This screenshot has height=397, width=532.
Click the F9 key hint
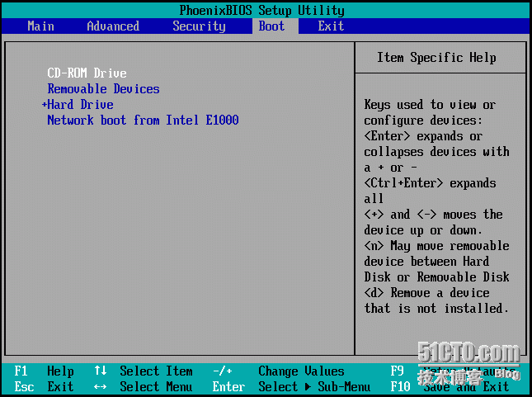tap(397, 371)
